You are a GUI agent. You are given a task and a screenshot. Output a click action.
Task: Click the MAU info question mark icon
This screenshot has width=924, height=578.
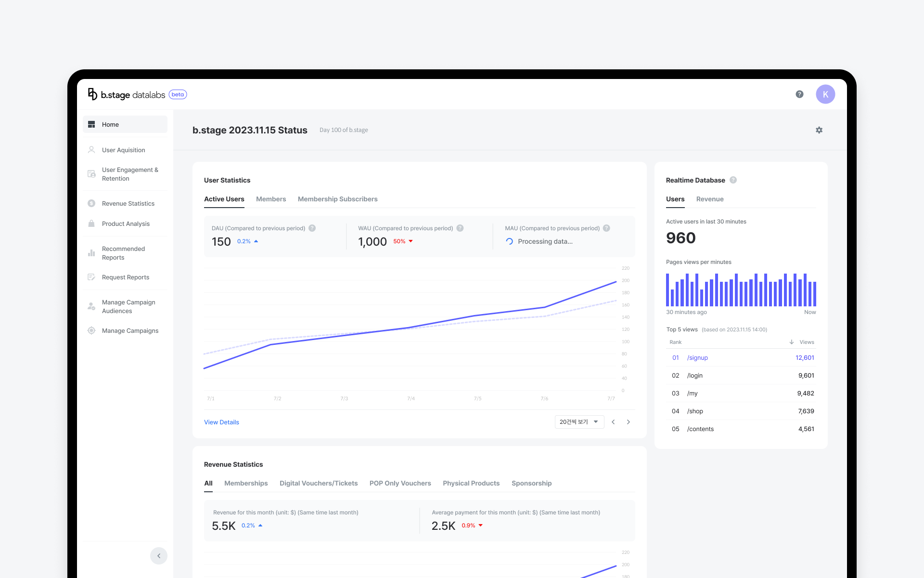(x=606, y=228)
